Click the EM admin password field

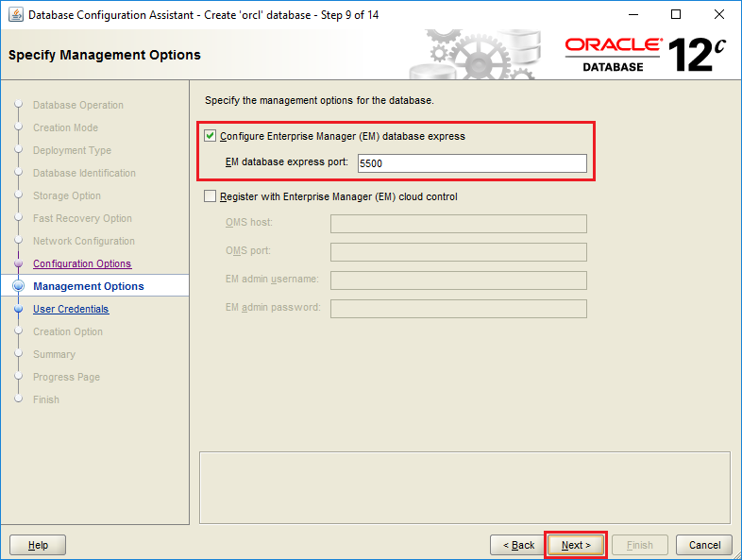point(459,309)
